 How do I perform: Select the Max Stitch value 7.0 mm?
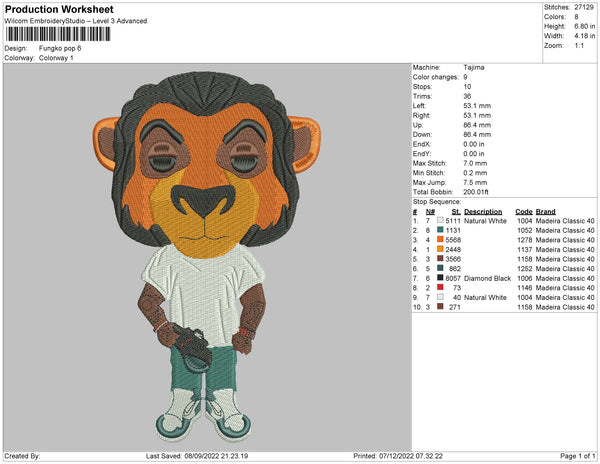[475, 163]
